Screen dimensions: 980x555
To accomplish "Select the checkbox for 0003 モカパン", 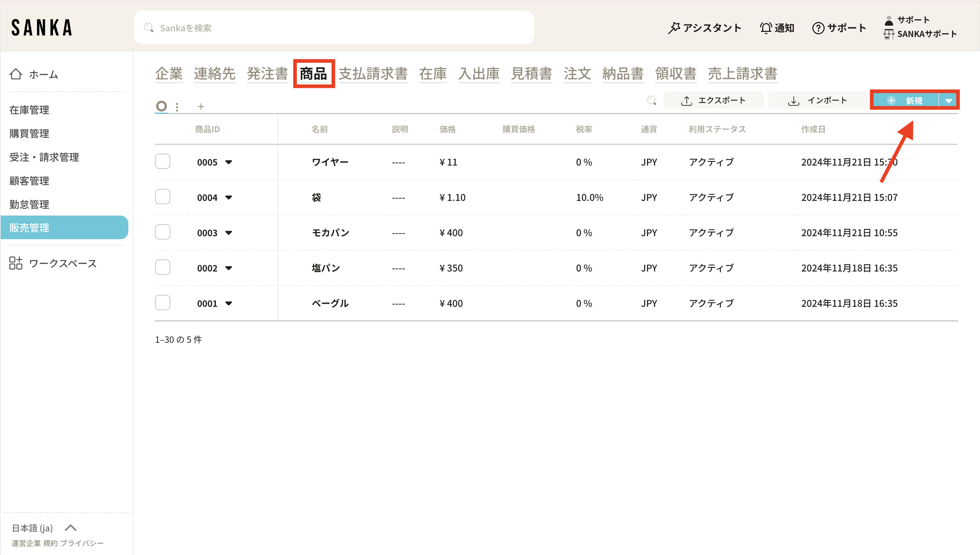I will tap(162, 232).
